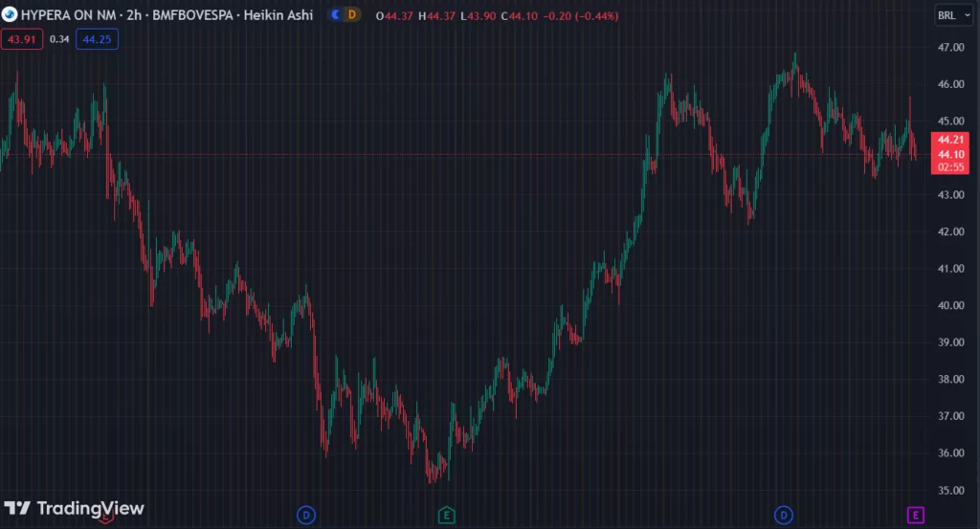Open the first blue D dividend marker

pyautogui.click(x=305, y=516)
